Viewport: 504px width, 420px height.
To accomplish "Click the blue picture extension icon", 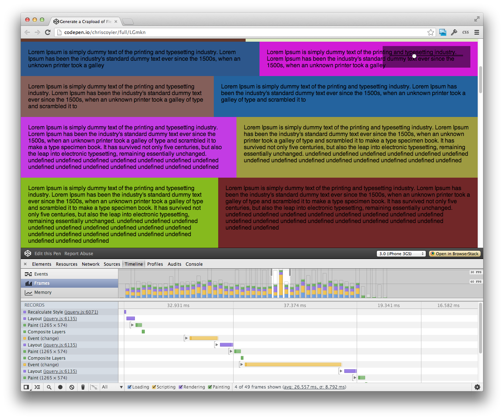I will coord(443,32).
